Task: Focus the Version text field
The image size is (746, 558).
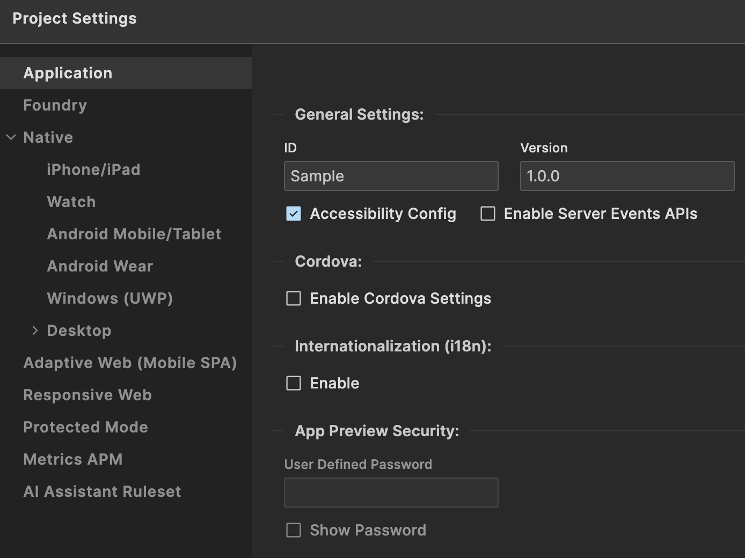Action: pos(627,176)
